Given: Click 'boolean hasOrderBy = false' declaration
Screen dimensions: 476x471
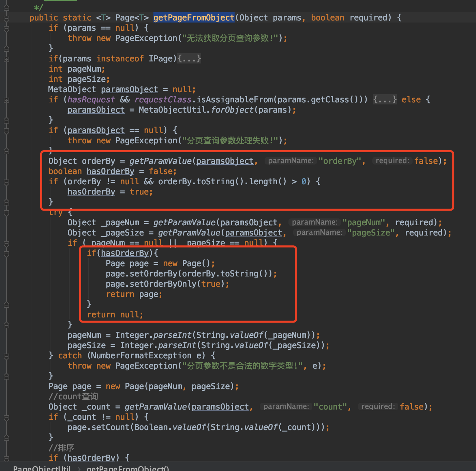Looking at the screenshot, I should coord(113,171).
